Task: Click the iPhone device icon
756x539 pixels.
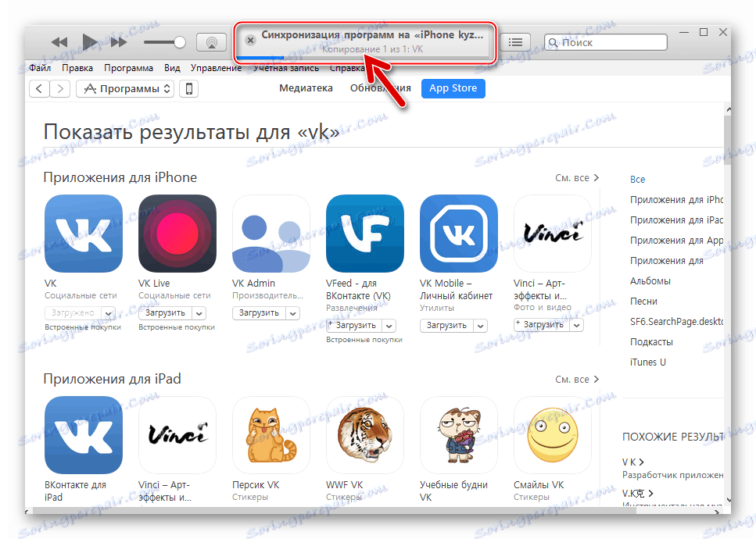Action: tap(189, 88)
